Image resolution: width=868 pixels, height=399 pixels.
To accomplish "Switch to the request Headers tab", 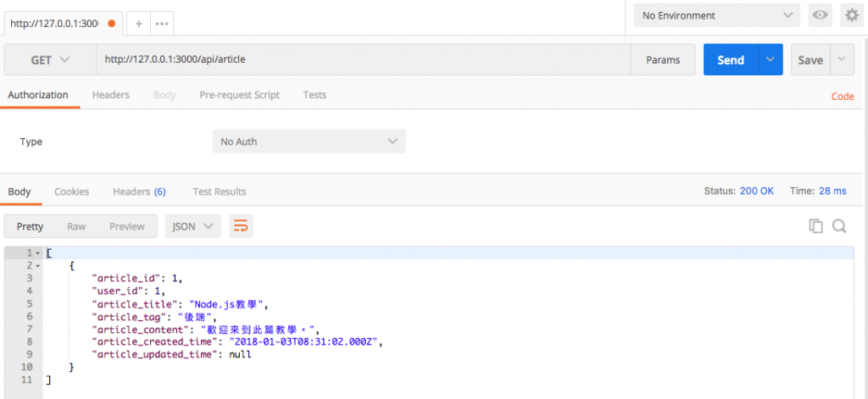I will [111, 95].
